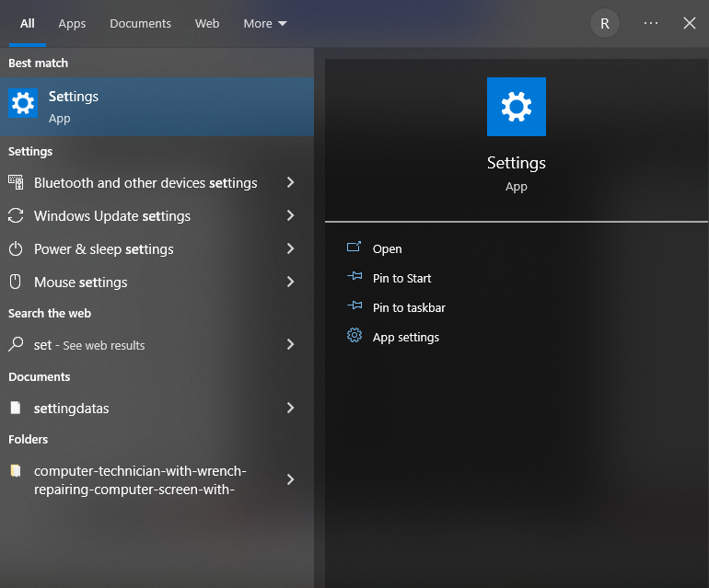
Task: Click the large Settings app tile icon
Action: pos(516,107)
